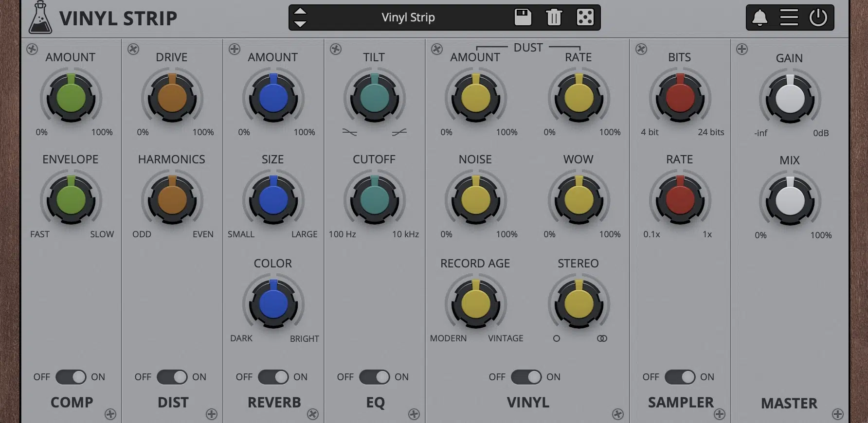This screenshot has width=868, height=423.
Task: Click the yellow WOW knob
Action: click(x=579, y=199)
